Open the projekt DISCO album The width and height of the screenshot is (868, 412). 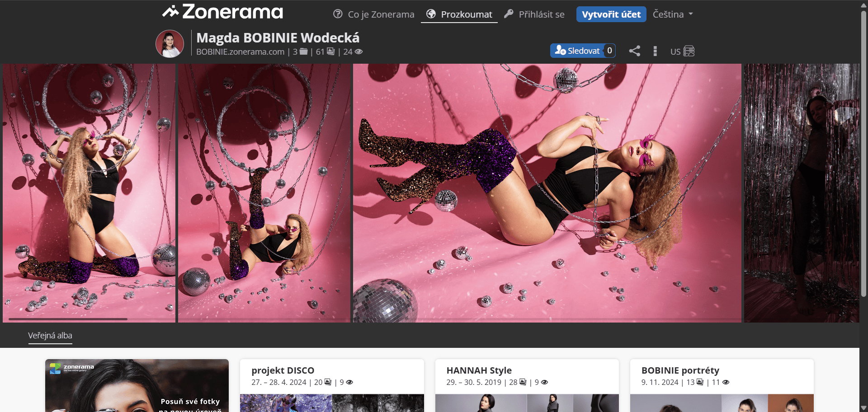283,370
